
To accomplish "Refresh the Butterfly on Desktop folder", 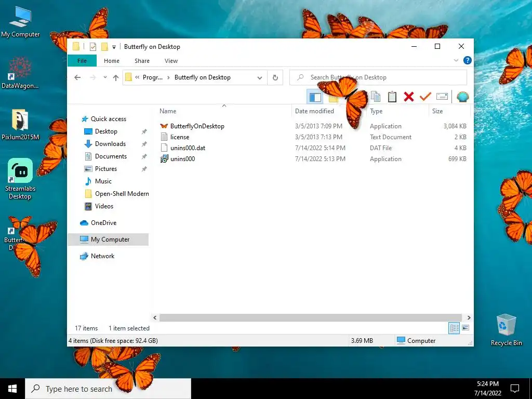I will (275, 78).
